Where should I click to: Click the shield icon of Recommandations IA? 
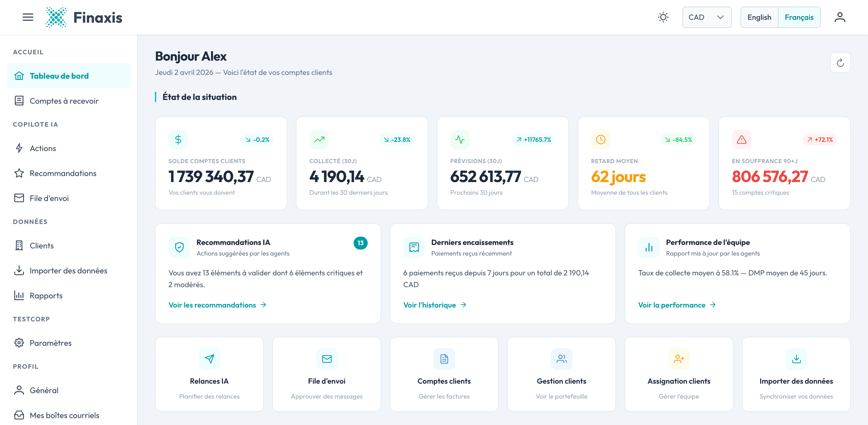(179, 247)
